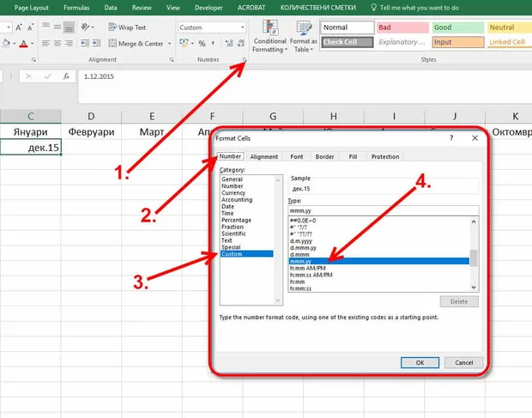
Task: Confirm the formula bar entry
Action: pyautogui.click(x=47, y=76)
